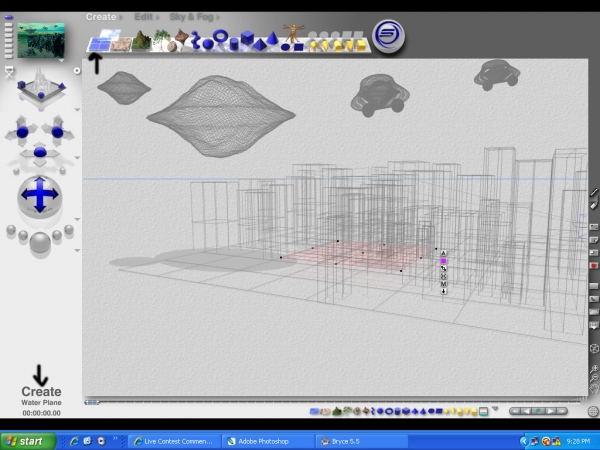Select by families colored icon
The image size is (600, 450).
point(484,412)
